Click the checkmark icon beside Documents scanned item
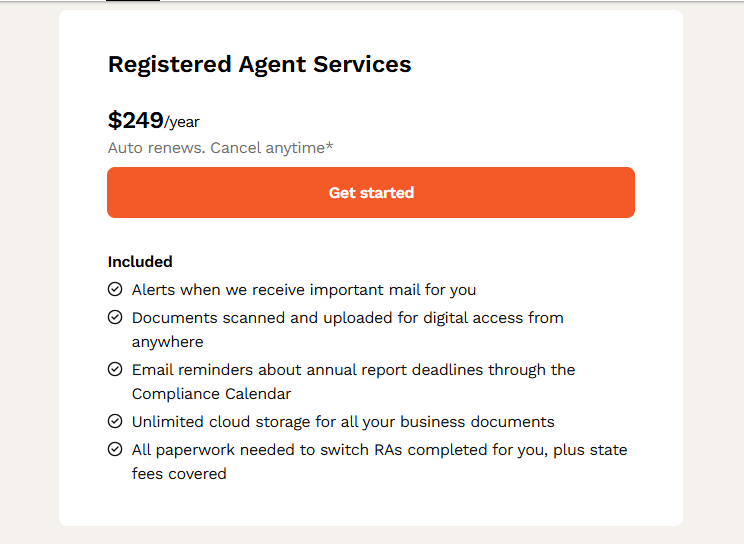This screenshot has height=544, width=744. (x=115, y=317)
